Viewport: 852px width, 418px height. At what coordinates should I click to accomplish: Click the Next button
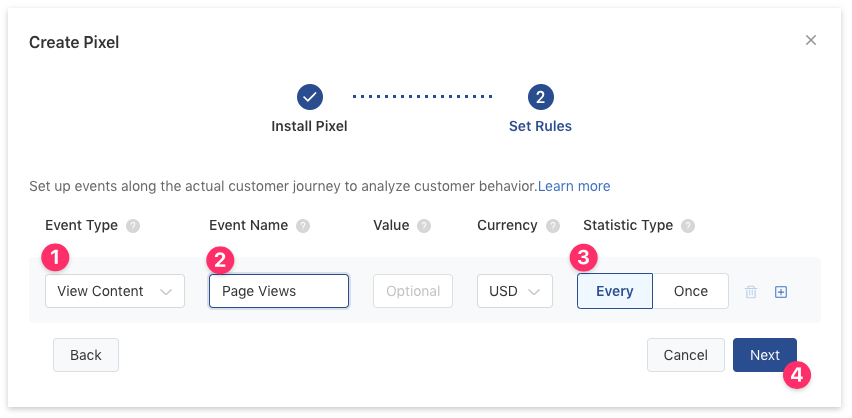[x=764, y=355]
